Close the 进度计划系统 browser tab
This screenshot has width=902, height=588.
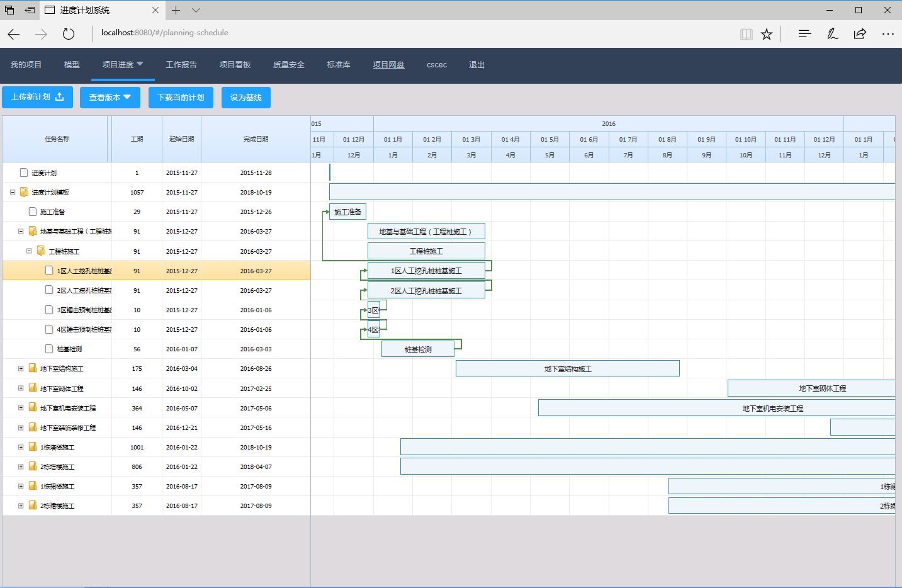[x=155, y=10]
